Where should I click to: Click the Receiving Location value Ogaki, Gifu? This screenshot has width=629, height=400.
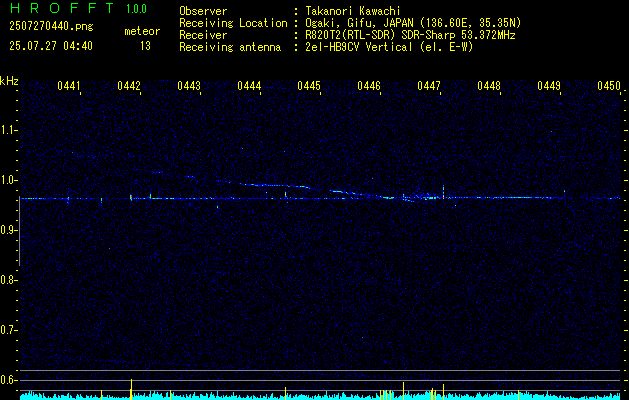point(413,23)
